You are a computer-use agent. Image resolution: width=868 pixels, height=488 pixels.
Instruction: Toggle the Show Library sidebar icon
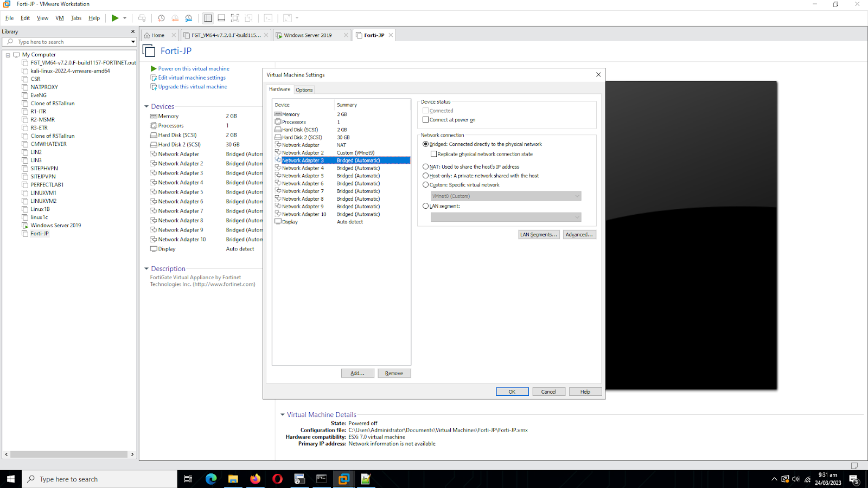(208, 18)
